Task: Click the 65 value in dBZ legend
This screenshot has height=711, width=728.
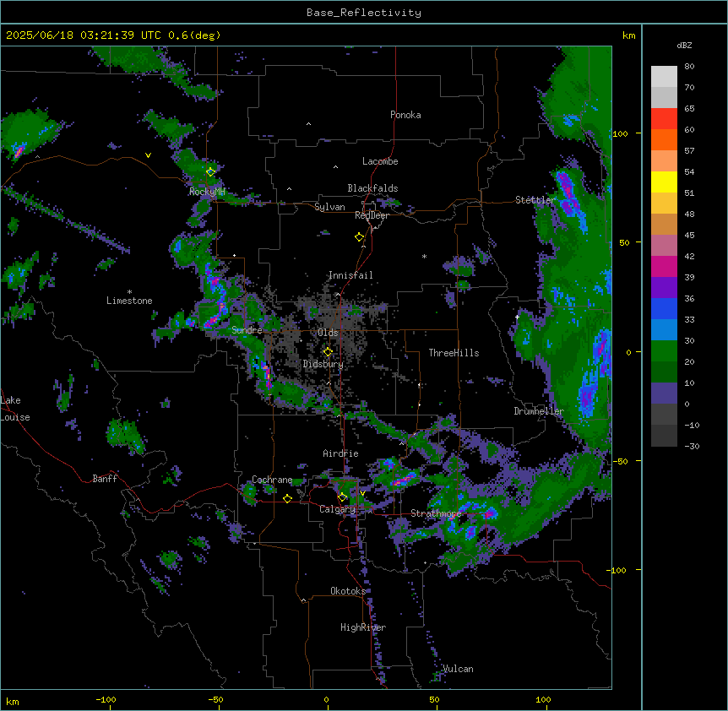Action: pos(689,109)
